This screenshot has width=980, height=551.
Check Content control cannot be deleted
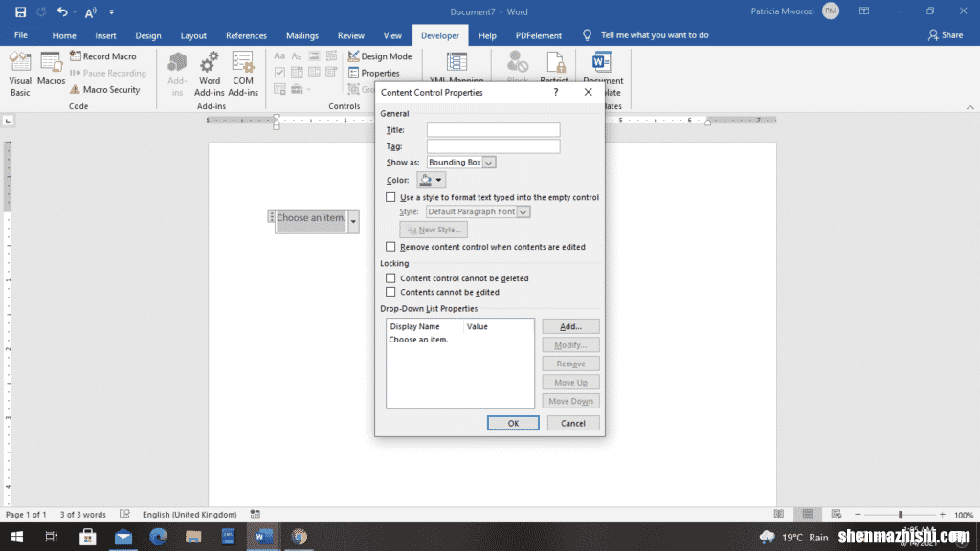[390, 278]
